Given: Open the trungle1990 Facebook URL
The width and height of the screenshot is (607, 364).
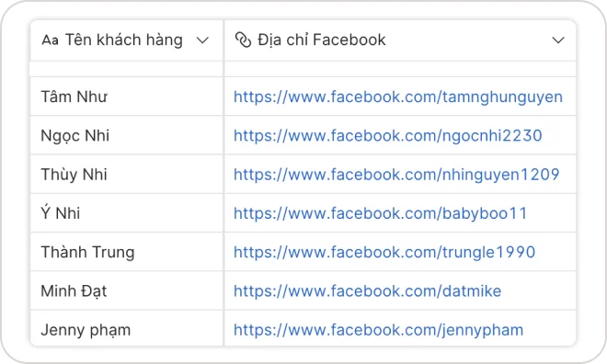Looking at the screenshot, I should (x=384, y=252).
